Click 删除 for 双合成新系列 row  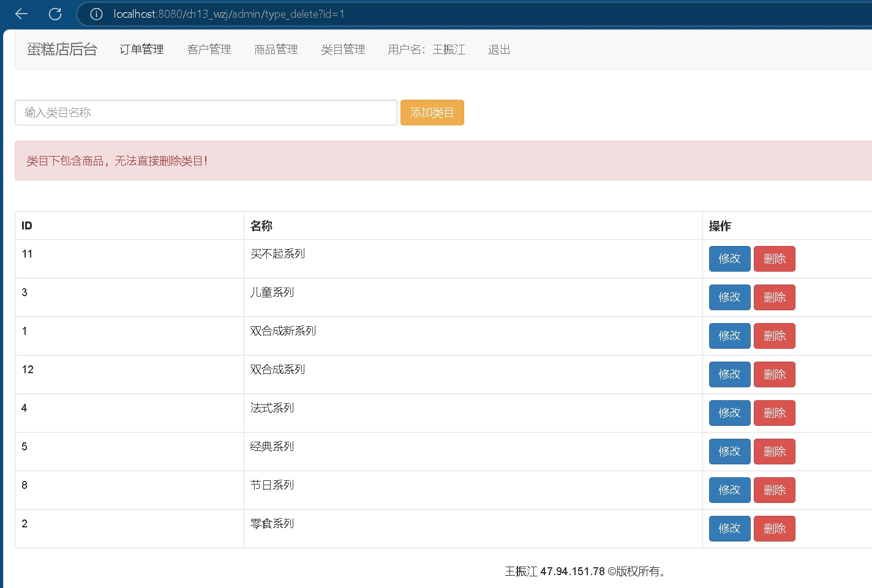coord(774,336)
